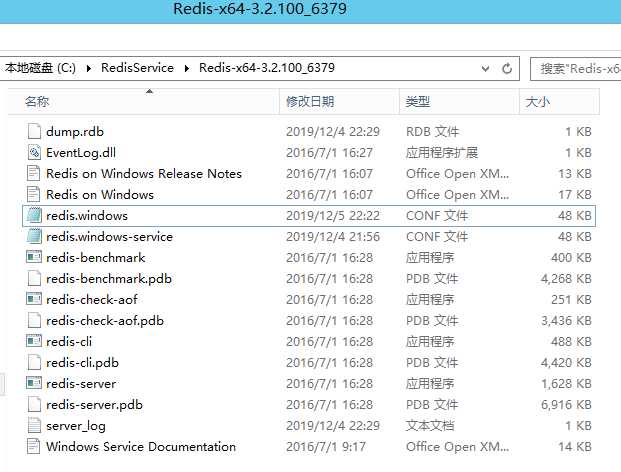Click the 6,916 KB size cell
This screenshot has height=472, width=621.
click(x=566, y=404)
